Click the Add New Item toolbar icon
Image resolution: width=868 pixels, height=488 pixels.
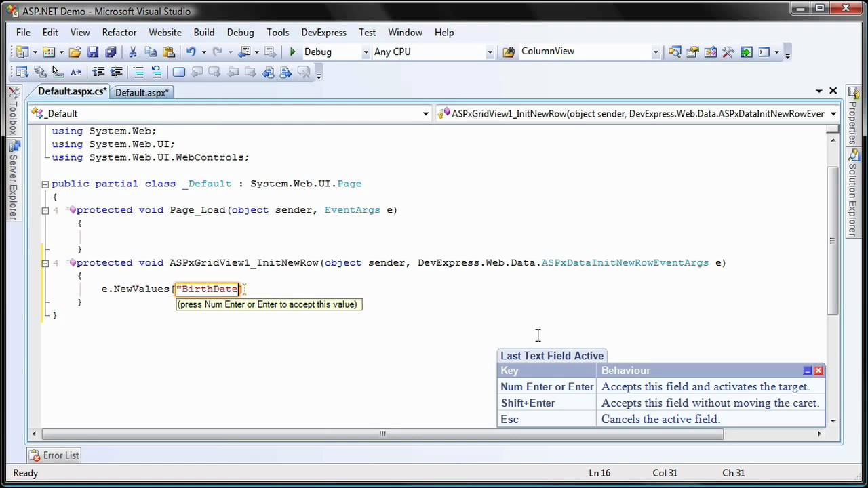click(x=49, y=52)
